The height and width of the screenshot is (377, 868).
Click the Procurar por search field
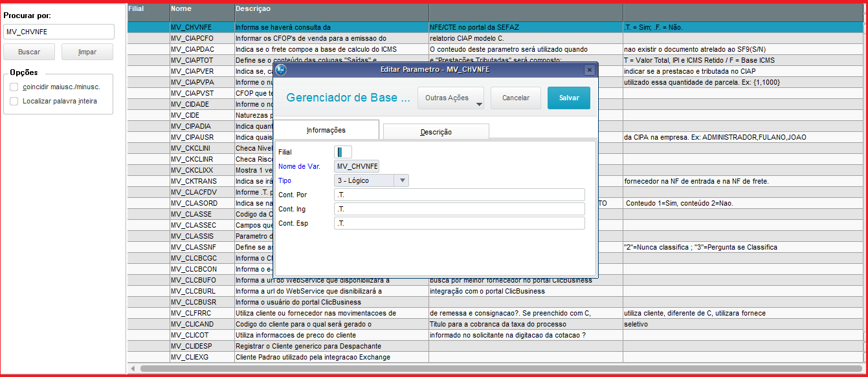click(x=59, y=32)
